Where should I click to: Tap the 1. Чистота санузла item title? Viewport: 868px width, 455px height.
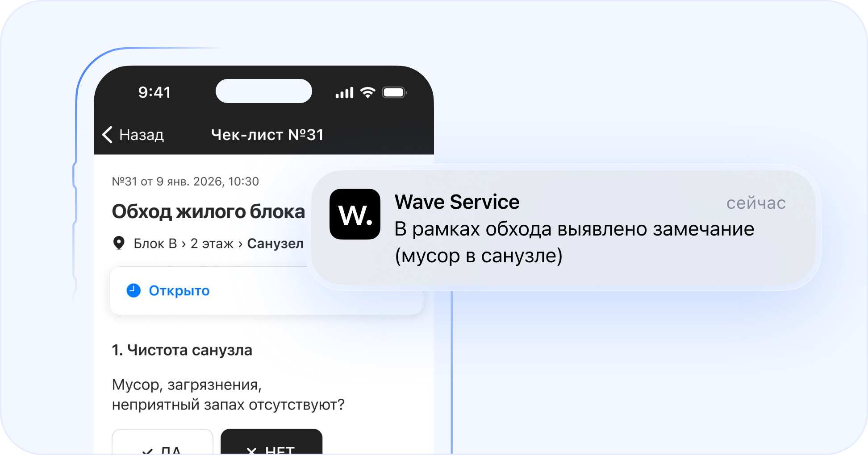point(182,350)
